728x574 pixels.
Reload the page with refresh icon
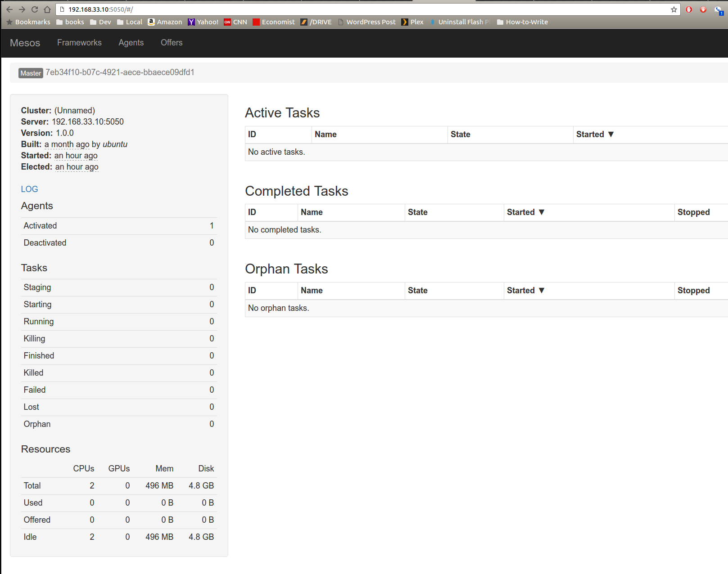35,9
